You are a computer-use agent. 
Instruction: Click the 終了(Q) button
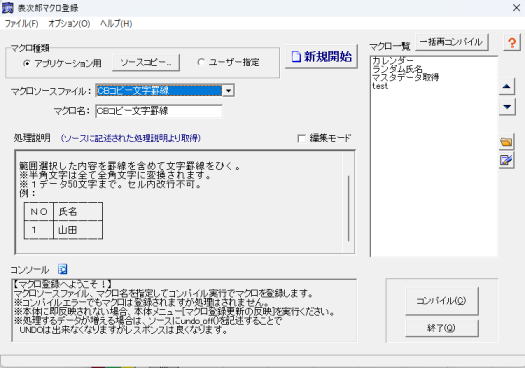(x=441, y=328)
